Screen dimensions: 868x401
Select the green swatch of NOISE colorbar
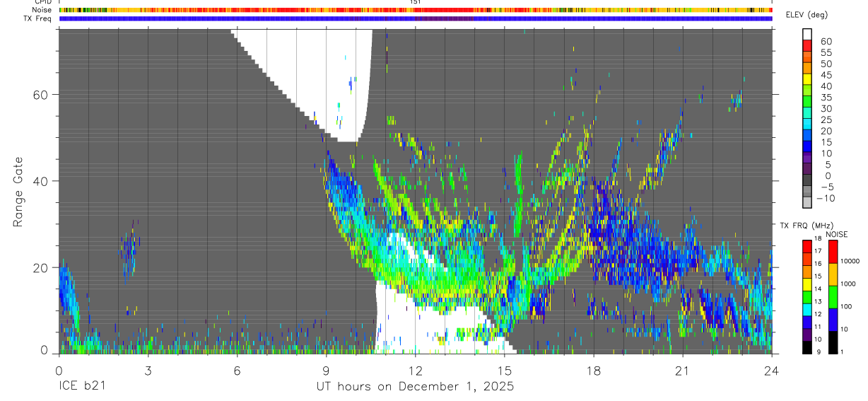point(833,297)
